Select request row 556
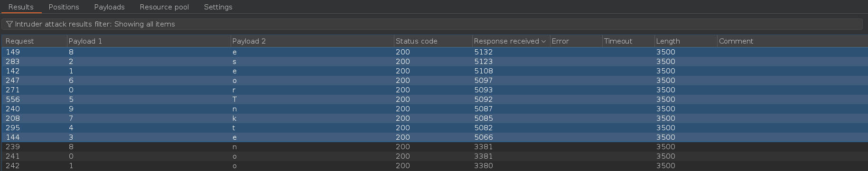Viewport: 868px width, 171px height. pos(435,99)
